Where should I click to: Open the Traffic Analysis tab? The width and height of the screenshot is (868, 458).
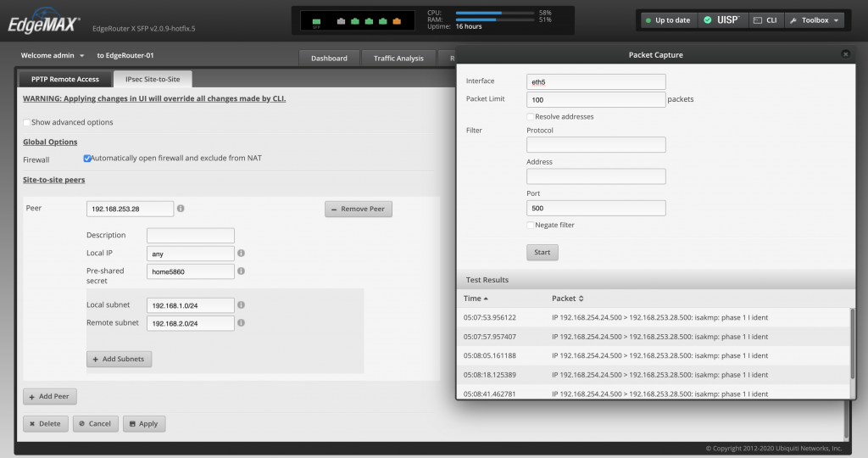(398, 59)
